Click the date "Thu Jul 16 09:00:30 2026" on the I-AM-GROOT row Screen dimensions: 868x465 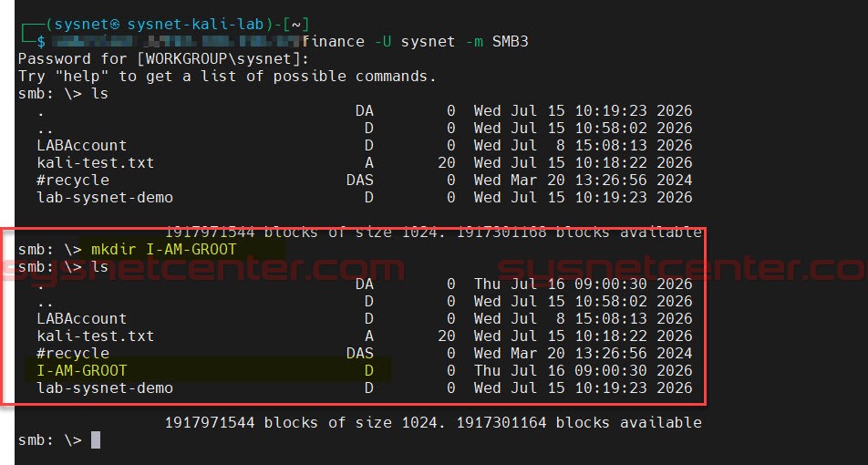[583, 370]
